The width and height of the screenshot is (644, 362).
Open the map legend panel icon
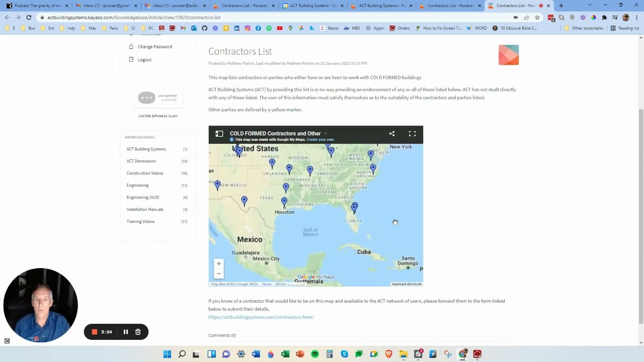tap(219, 134)
